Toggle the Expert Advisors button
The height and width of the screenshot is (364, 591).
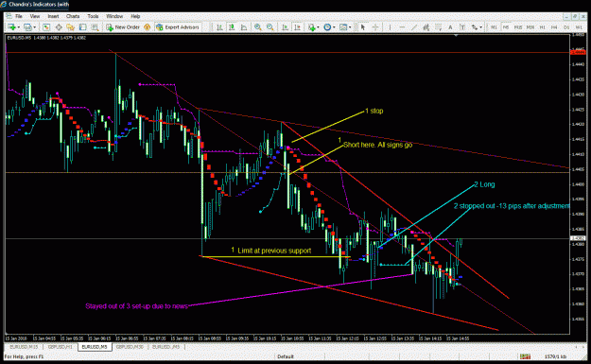pyautogui.click(x=178, y=27)
